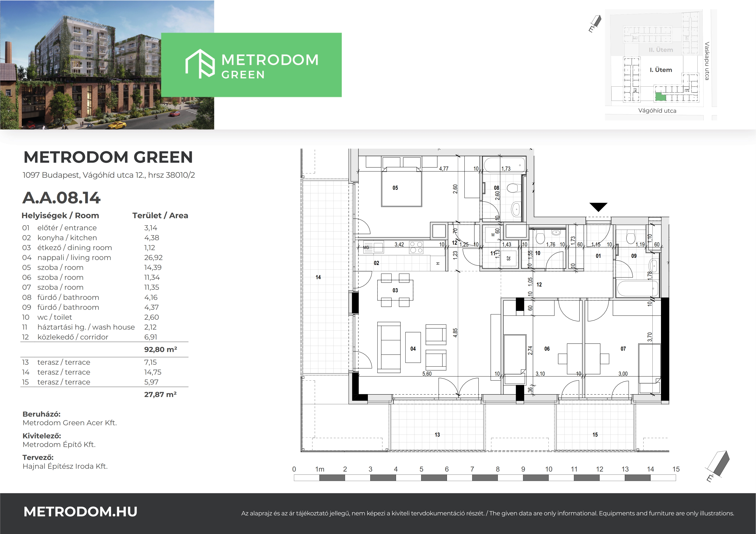Click room label 06 in floor plan
The height and width of the screenshot is (534, 756).
547,349
